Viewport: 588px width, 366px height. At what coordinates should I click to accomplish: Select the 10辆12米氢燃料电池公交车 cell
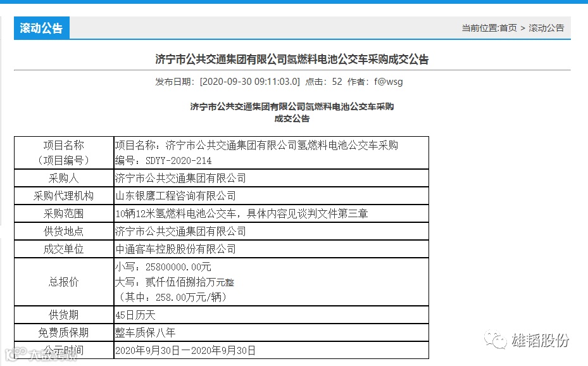(x=271, y=213)
